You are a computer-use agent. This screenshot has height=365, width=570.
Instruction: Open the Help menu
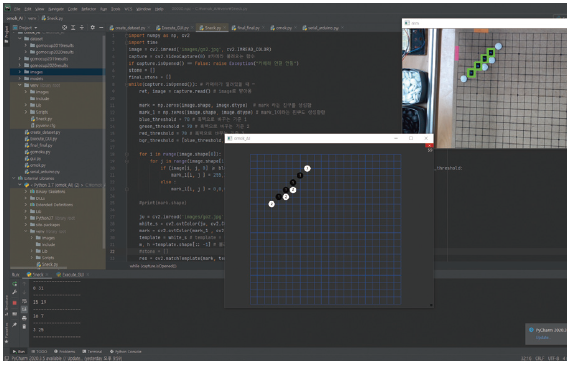[159, 9]
